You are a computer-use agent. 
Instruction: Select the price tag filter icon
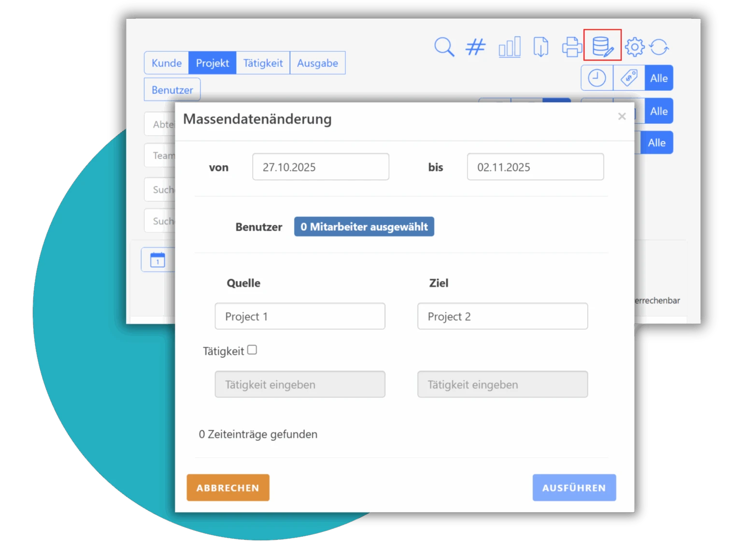point(628,78)
